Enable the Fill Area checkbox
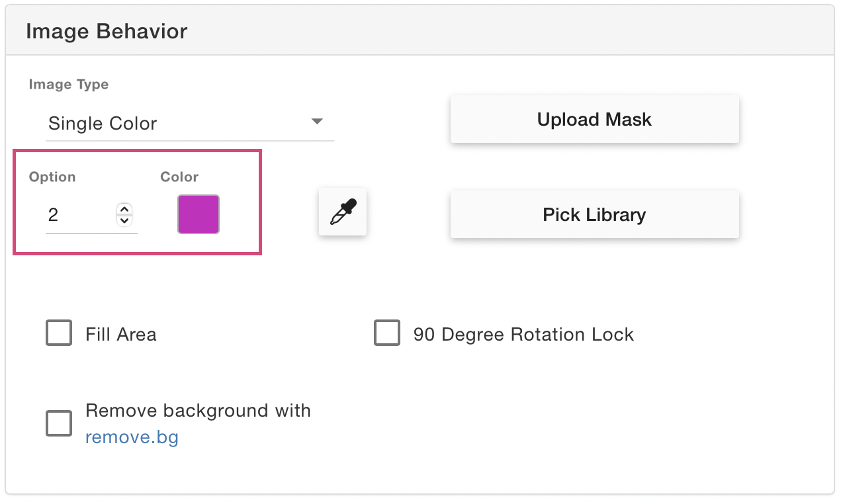 tap(59, 333)
